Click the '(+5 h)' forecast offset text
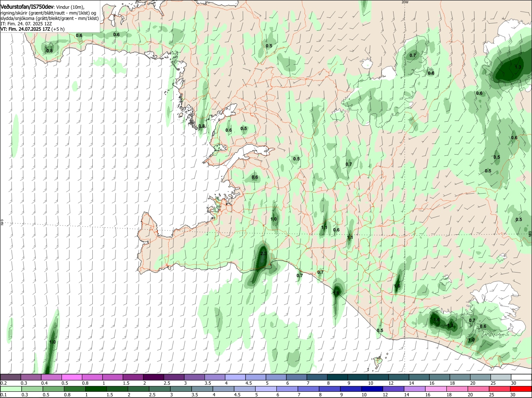The image size is (532, 398). click(x=58, y=29)
